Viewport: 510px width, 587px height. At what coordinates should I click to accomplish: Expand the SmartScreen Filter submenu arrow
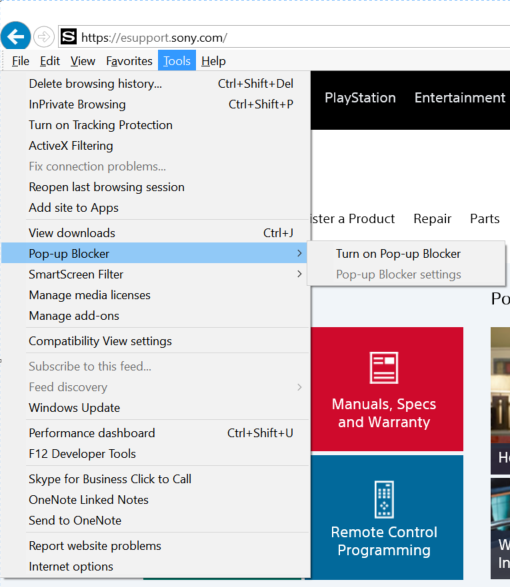point(299,274)
